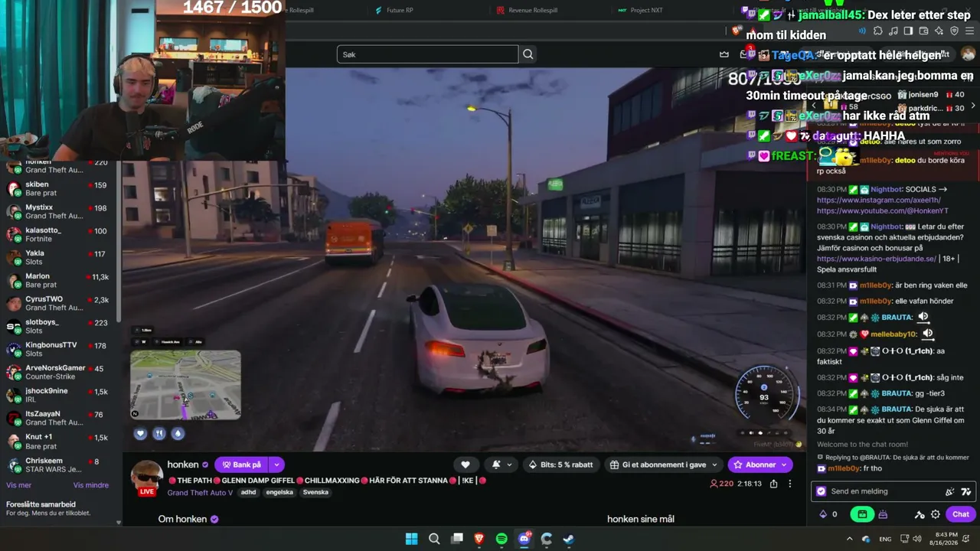Viewport: 980px width, 551px height.
Task: Open ItsZaayaN's channel in the sidebar
Action: (60, 418)
